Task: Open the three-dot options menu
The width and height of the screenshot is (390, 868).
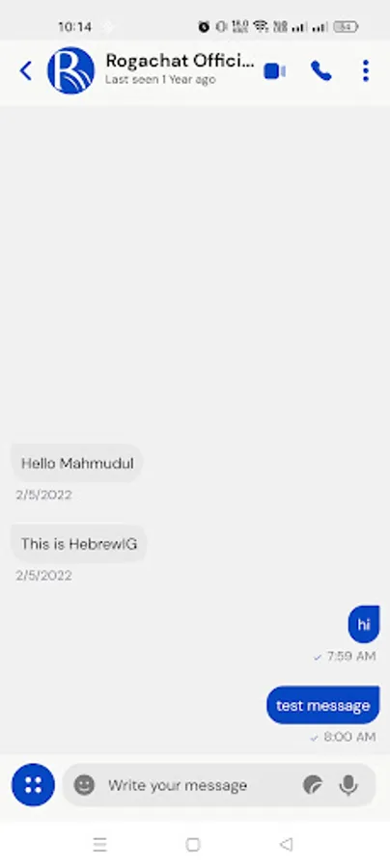Action: pyautogui.click(x=366, y=70)
